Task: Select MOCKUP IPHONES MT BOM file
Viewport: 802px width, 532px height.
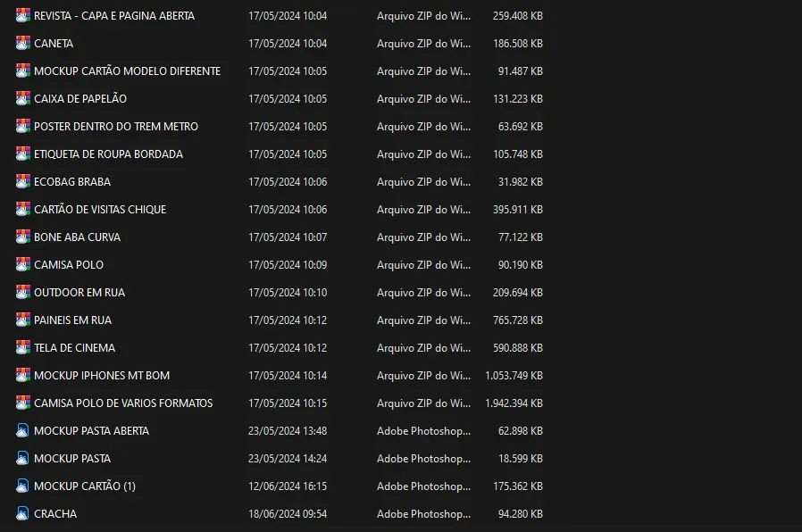Action: (101, 375)
